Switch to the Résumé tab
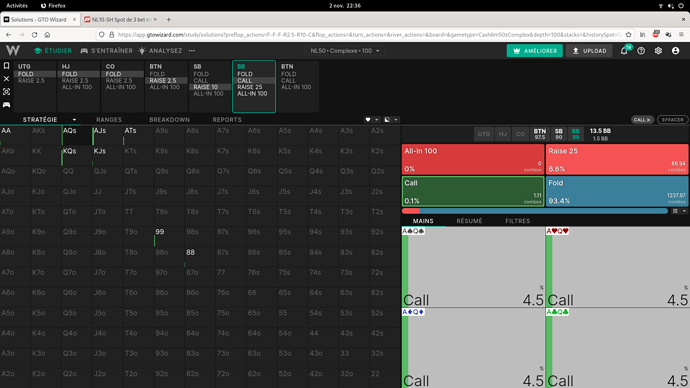This screenshot has width=690, height=388. tap(469, 221)
